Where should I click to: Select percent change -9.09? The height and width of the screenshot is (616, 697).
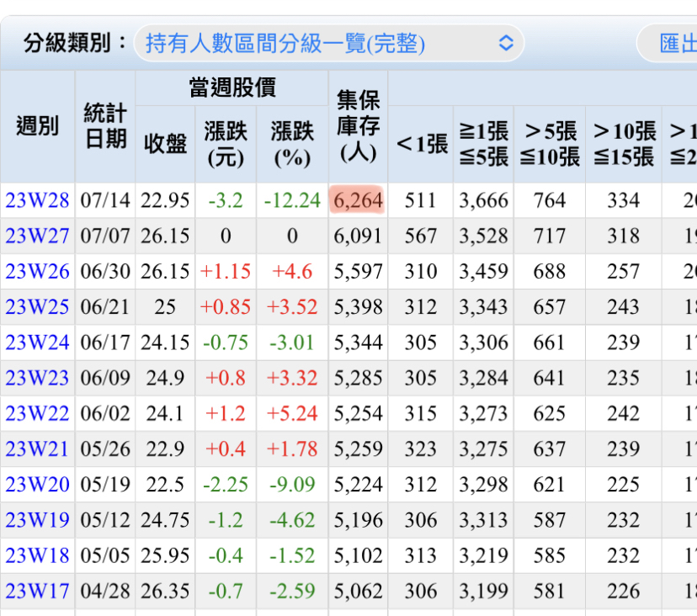pos(292,485)
